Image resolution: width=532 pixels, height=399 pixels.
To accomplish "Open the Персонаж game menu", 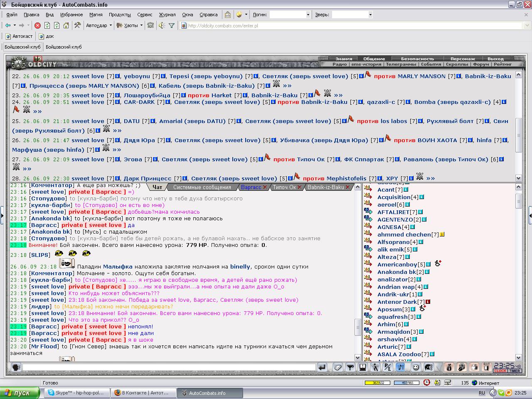I will 463,59.
